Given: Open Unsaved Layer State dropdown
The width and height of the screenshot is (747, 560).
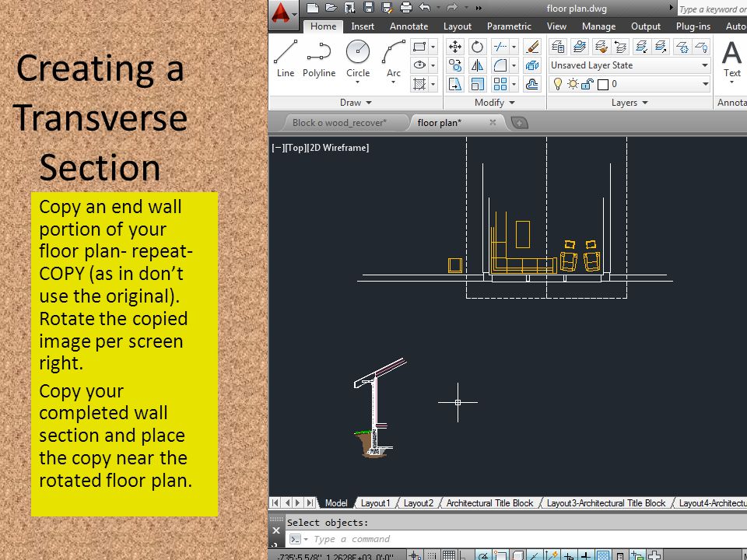Looking at the screenshot, I should (x=705, y=65).
